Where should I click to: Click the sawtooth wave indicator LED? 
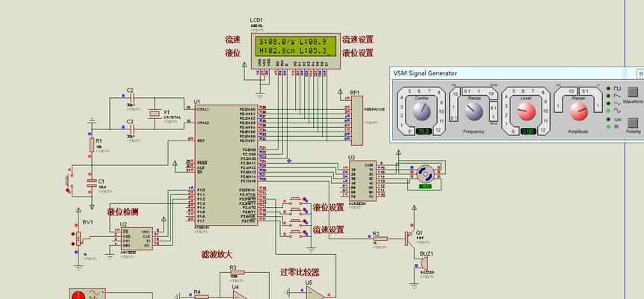click(608, 95)
